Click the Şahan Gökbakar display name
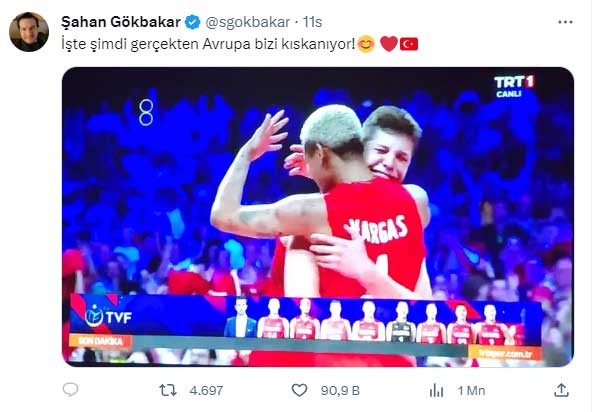The width and height of the screenshot is (598, 412). pos(121,22)
